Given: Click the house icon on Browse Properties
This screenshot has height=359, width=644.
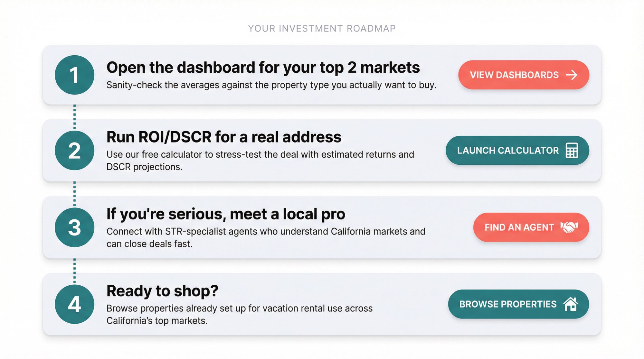Looking at the screenshot, I should pos(572,304).
